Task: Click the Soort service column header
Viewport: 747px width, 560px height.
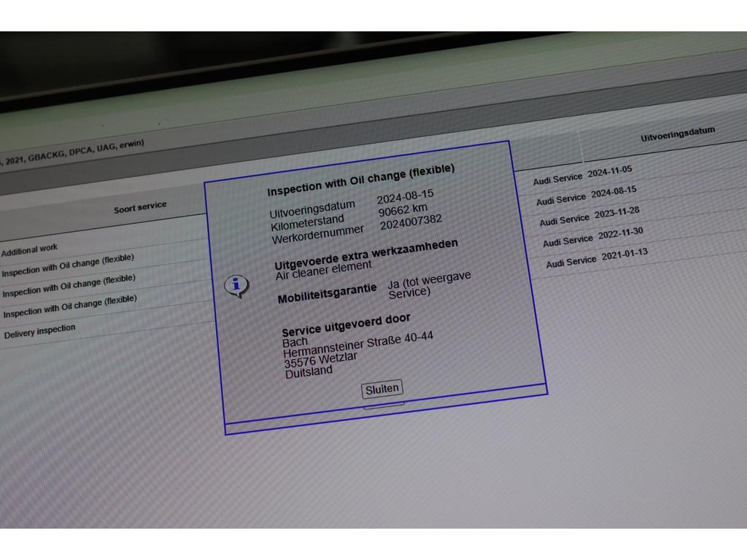Action: 140,208
